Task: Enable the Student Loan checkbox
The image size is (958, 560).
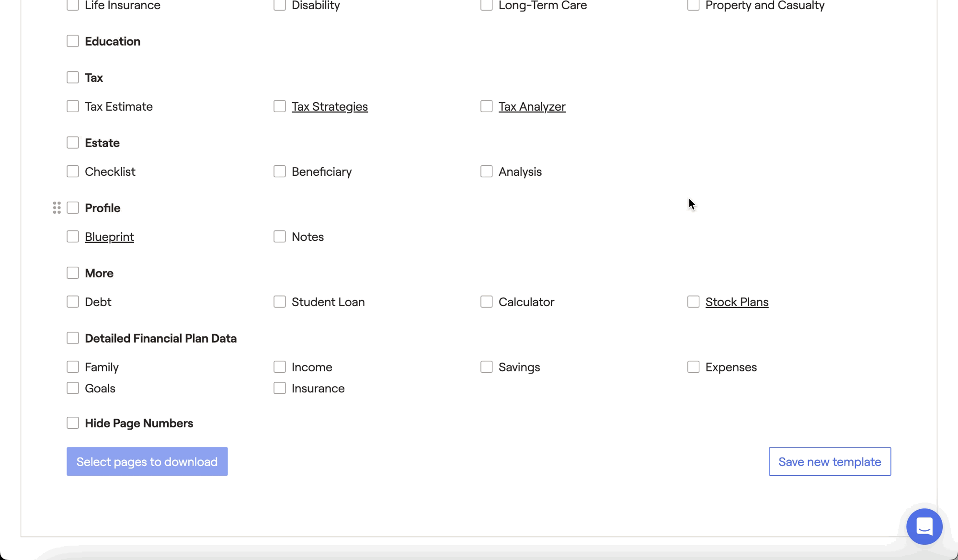Action: [280, 302]
